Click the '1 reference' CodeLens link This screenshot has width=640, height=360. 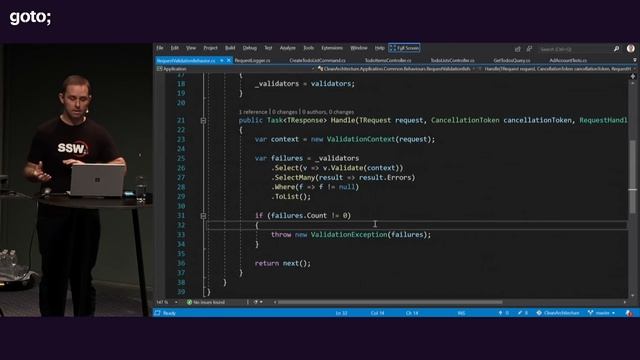point(253,112)
